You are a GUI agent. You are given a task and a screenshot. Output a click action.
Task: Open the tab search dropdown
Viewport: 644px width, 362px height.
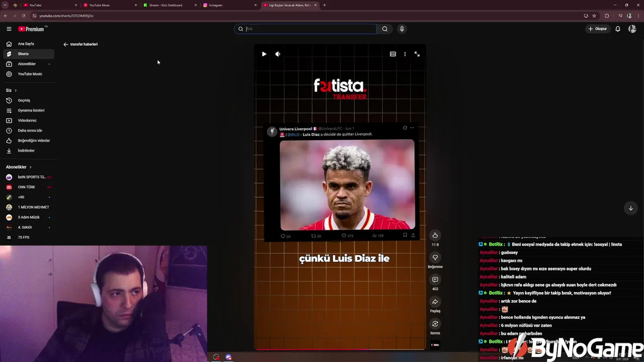pos(5,5)
